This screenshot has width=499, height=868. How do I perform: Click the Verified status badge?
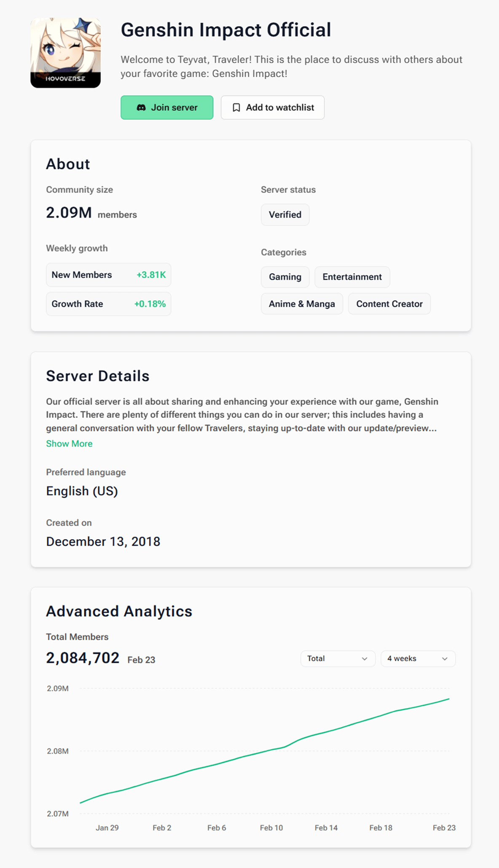(x=285, y=215)
